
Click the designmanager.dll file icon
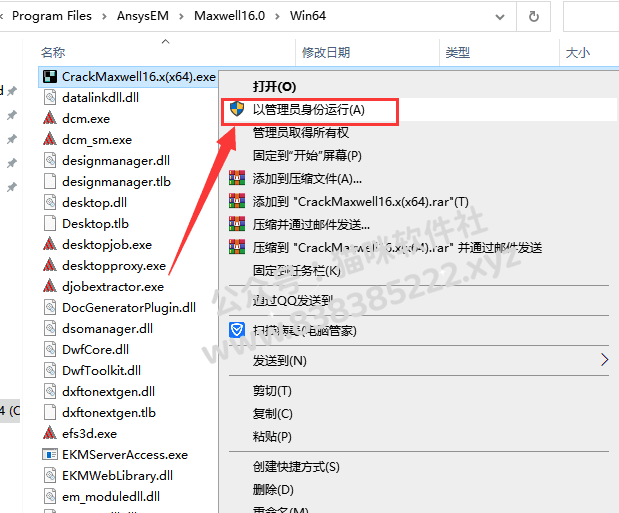point(50,161)
